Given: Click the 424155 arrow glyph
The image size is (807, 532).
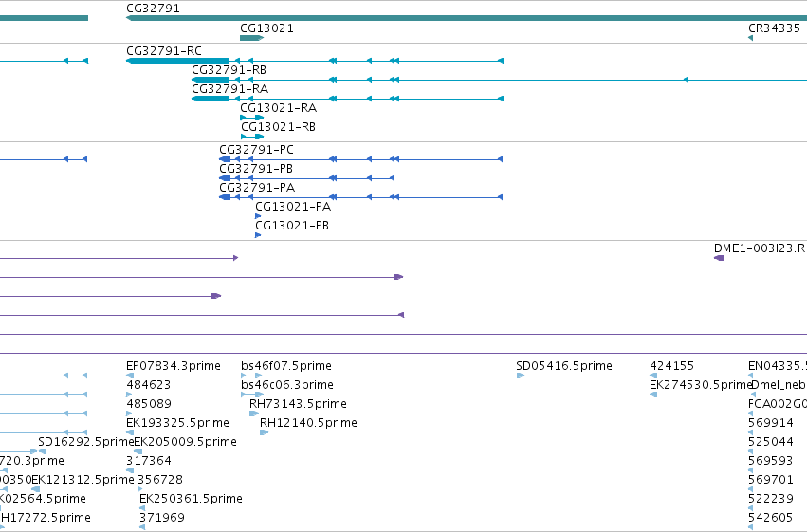Looking at the screenshot, I should click(x=653, y=376).
